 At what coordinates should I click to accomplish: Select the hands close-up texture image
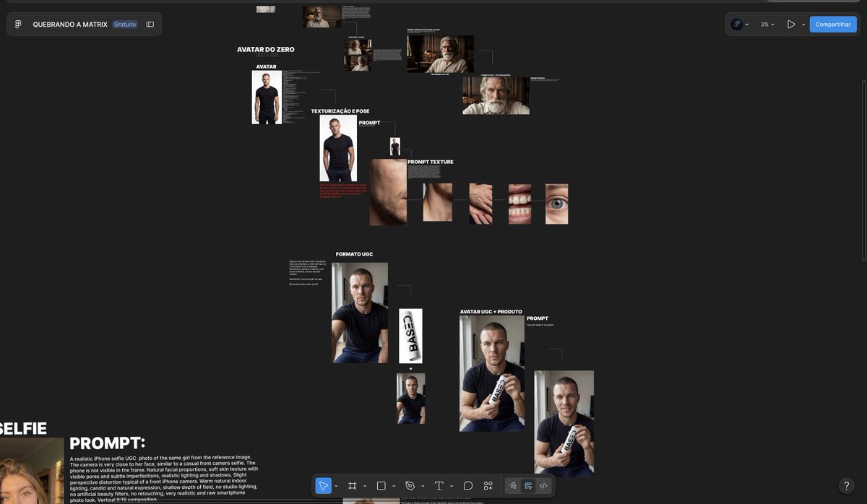point(480,204)
